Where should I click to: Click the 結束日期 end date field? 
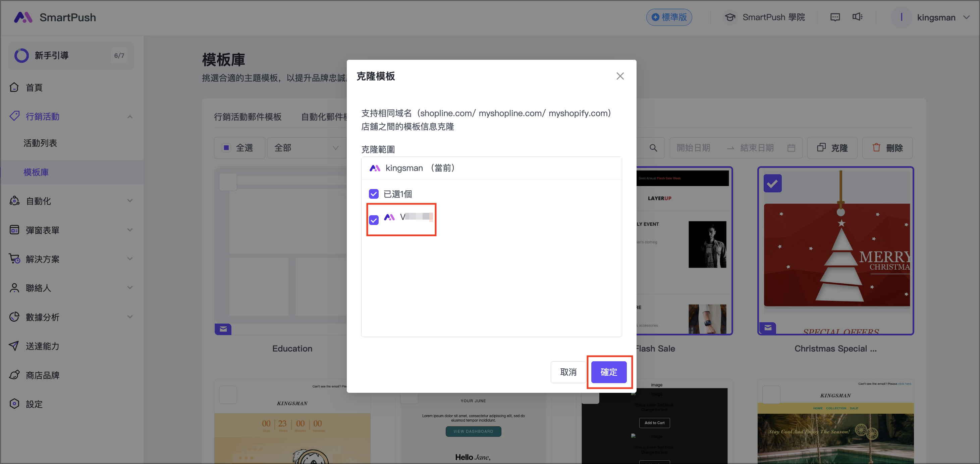[x=757, y=148]
